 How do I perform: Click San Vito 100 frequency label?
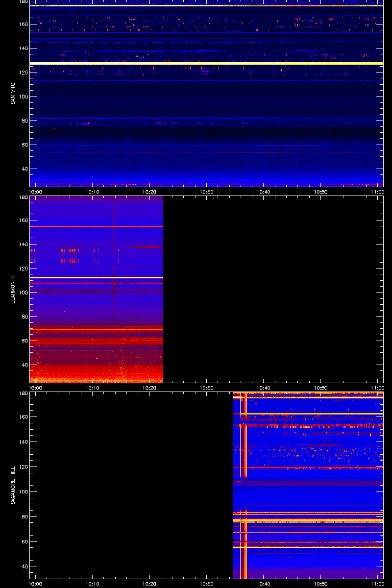[23, 97]
